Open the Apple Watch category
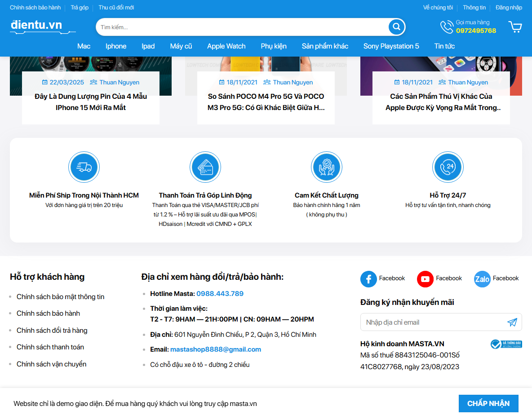 click(x=226, y=46)
